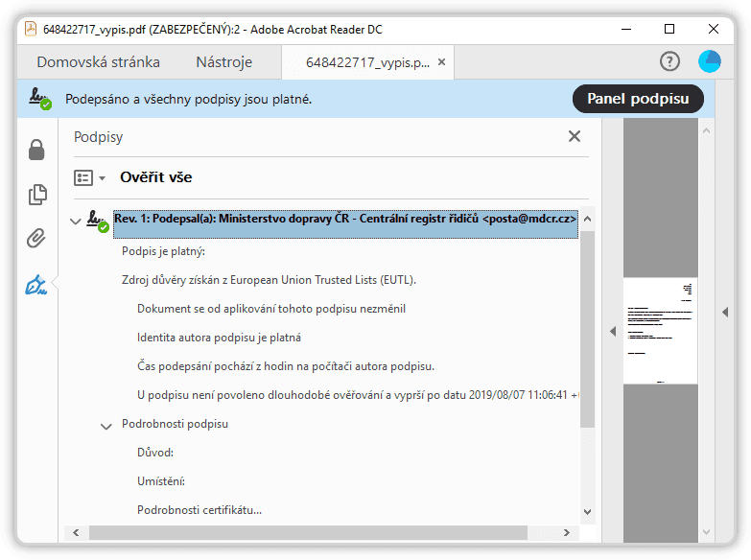Select 'Zdroj důvěry získán z European Union Trusted Lists' row
The image size is (751, 560).
(269, 280)
